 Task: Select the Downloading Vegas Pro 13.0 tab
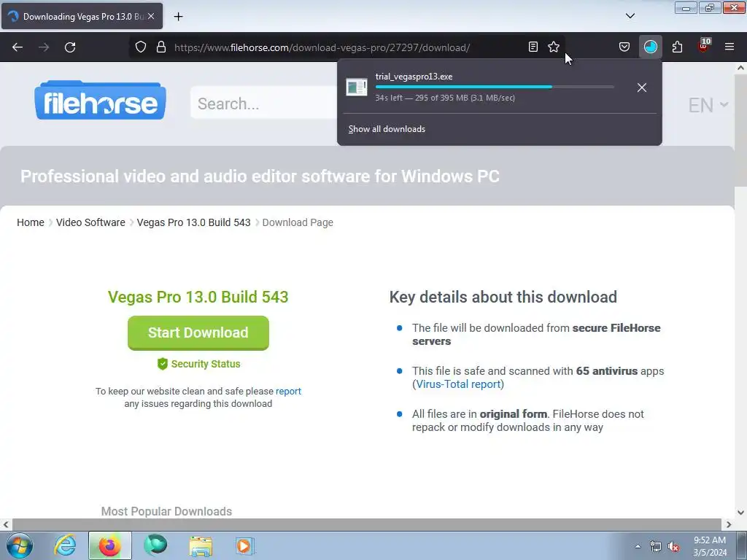click(x=82, y=16)
